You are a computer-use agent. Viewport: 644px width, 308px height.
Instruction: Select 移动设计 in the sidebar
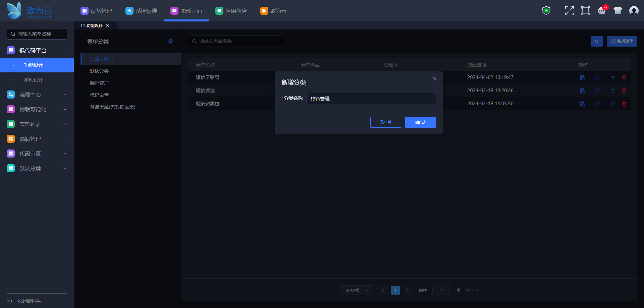(34, 80)
